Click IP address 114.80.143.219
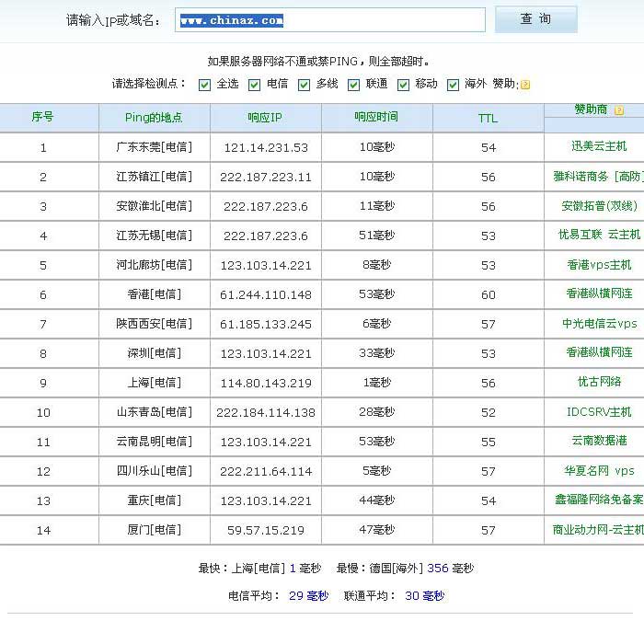Screen dimensions: 644x644 click(x=266, y=384)
